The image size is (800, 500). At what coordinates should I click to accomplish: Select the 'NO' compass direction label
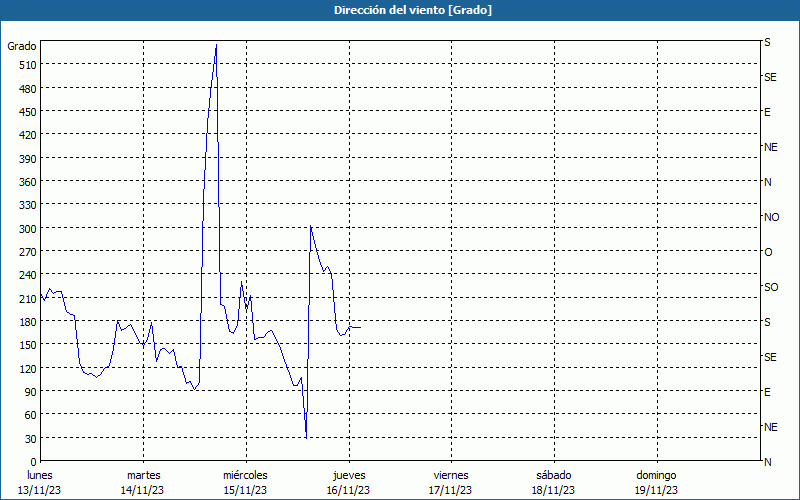click(x=771, y=217)
